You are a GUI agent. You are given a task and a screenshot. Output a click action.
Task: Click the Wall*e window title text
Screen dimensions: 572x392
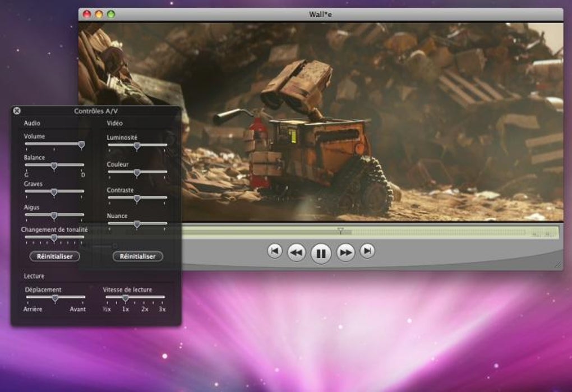click(x=320, y=15)
